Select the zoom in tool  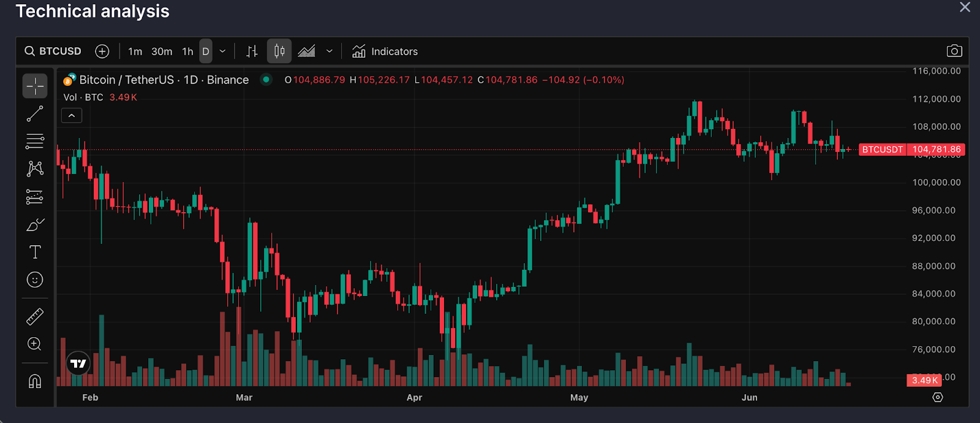(35, 344)
